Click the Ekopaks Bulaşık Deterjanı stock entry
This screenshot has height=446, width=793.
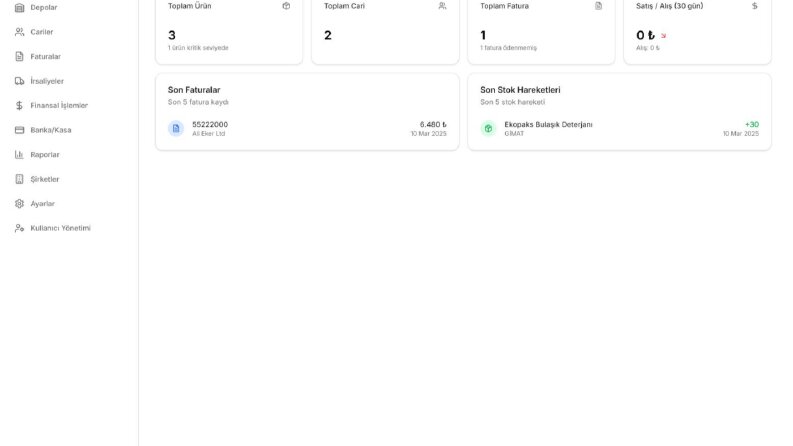point(548,124)
